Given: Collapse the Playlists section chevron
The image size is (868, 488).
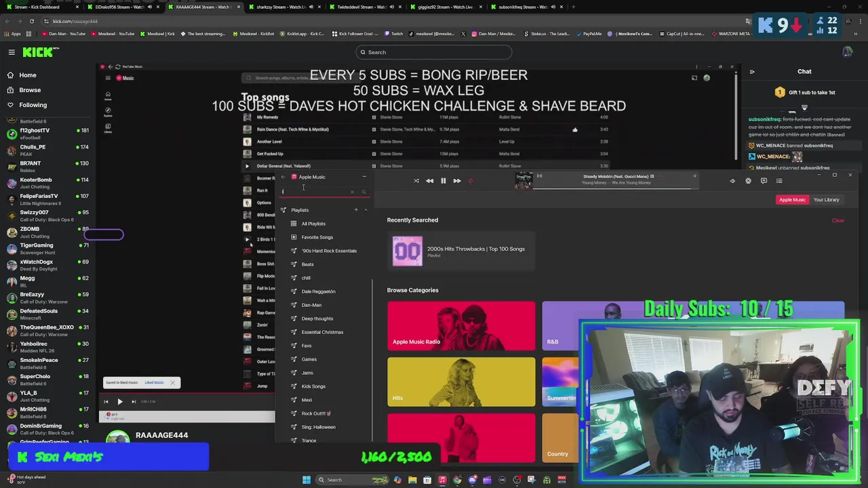Looking at the screenshot, I should 366,210.
